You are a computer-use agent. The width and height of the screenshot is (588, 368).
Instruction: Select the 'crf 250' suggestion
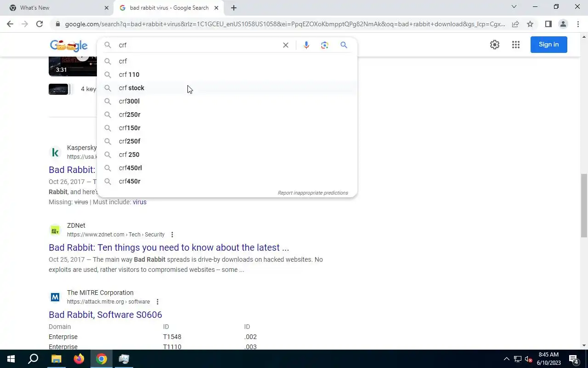[x=227, y=155]
